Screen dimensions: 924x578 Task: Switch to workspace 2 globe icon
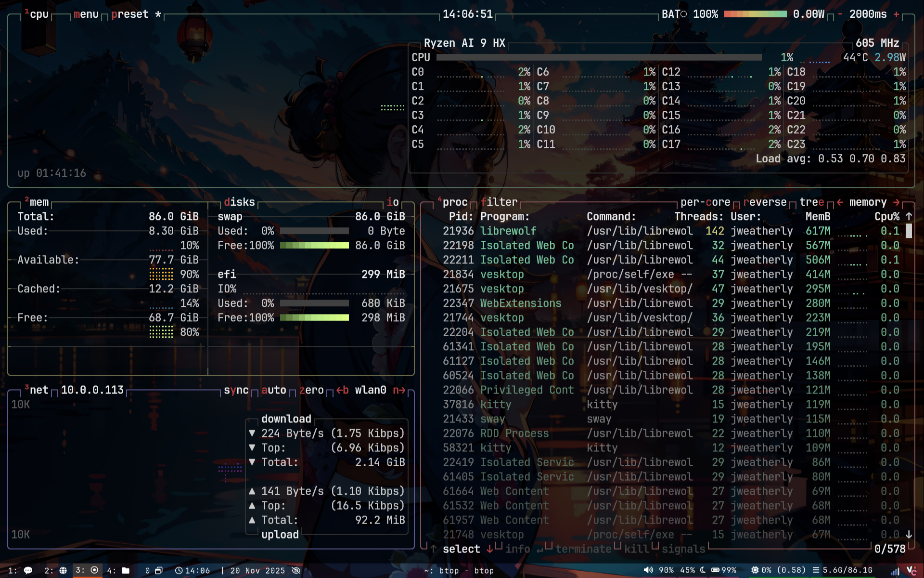63,570
